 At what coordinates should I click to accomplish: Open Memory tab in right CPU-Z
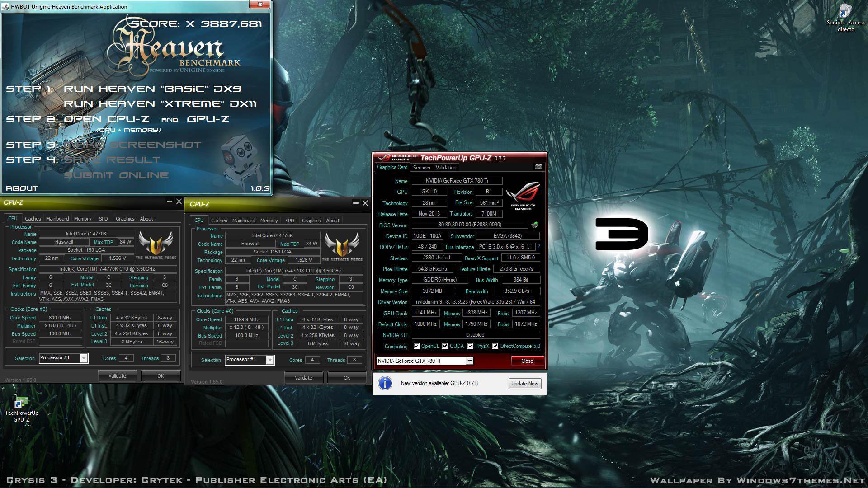tap(269, 221)
